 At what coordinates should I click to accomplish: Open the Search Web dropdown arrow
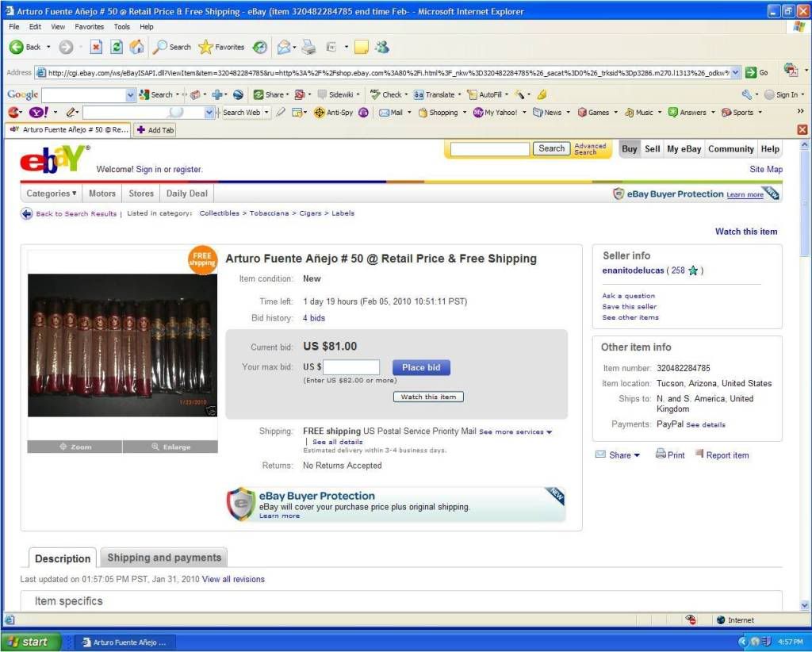coord(266,113)
